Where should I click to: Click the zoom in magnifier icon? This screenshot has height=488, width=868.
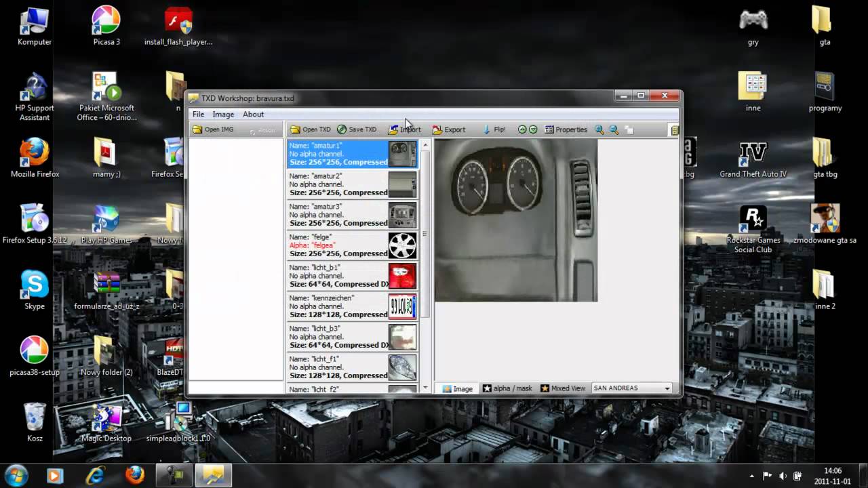(x=599, y=129)
